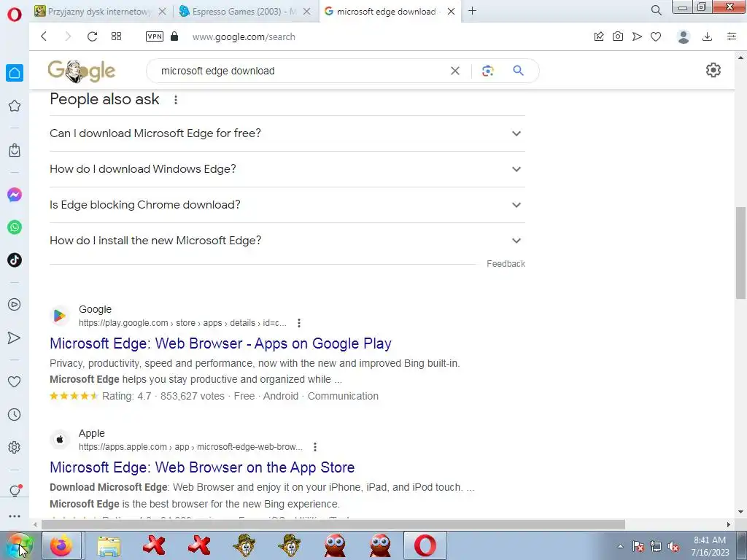Open sidebar home icon
Screen dimensions: 747x560
[x=15, y=73]
